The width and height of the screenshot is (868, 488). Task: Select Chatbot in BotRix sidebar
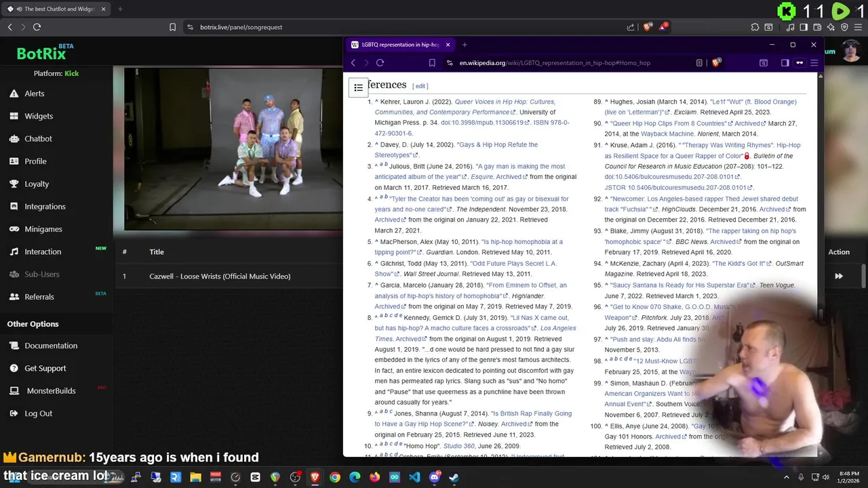[38, 138]
